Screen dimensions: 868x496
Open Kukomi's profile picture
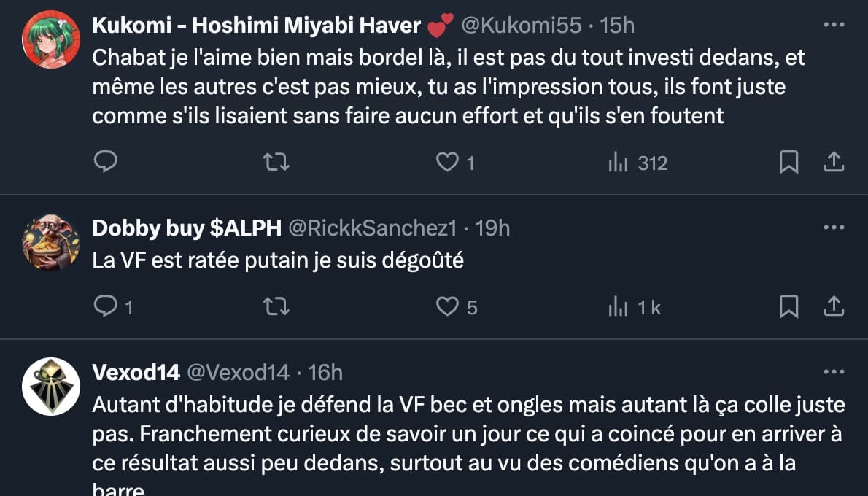(51, 39)
